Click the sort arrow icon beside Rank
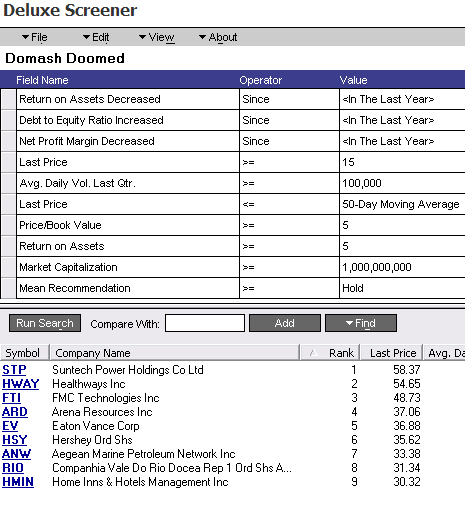The width and height of the screenshot is (465, 507). point(313,353)
